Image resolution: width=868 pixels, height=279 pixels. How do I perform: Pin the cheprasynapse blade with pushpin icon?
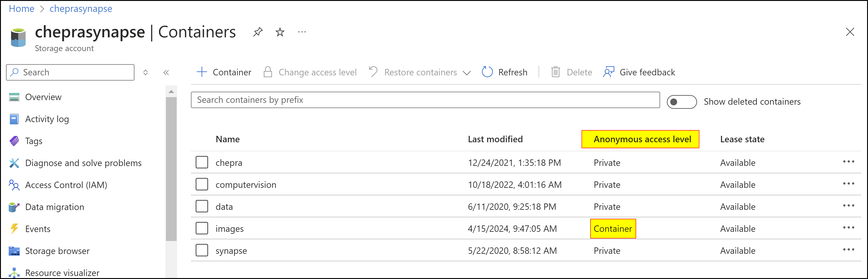point(258,32)
